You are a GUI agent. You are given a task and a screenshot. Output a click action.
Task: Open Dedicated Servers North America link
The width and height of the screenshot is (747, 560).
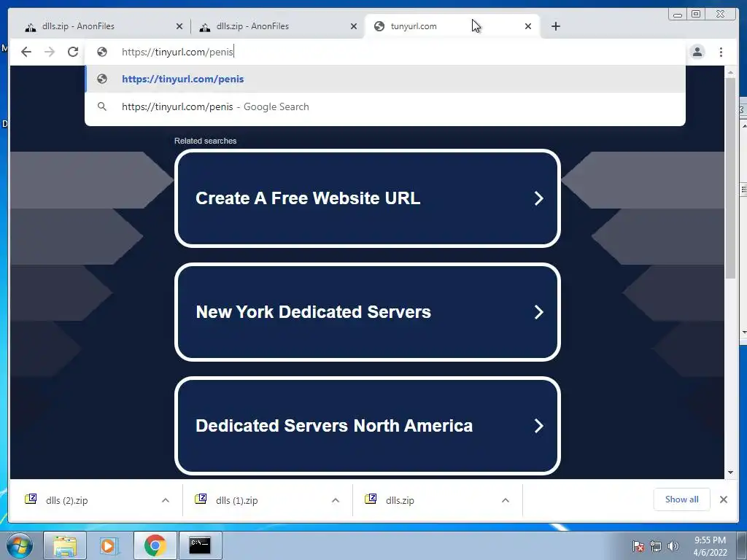(368, 426)
